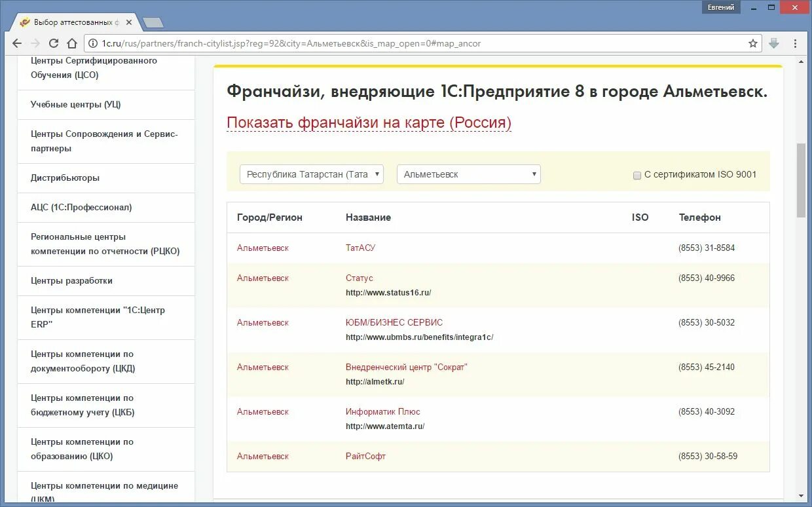Go forward with the arrow button
Viewport: 812px width, 507px height.
click(x=35, y=43)
